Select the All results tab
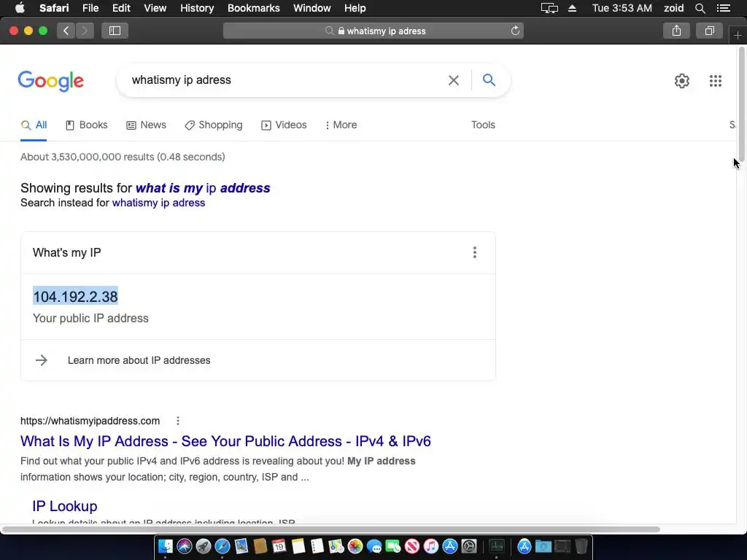This screenshot has width=747, height=560. (34, 125)
